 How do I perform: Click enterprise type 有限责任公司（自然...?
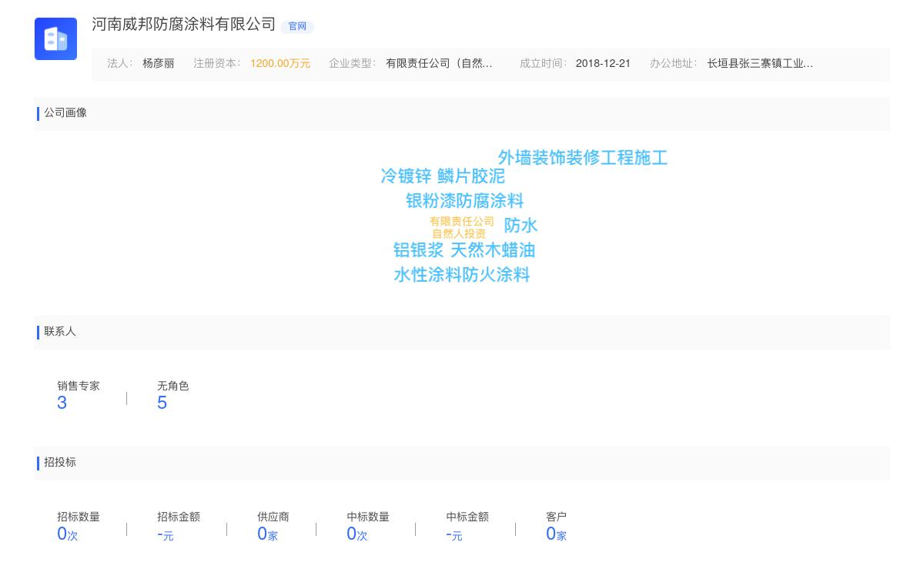pyautogui.click(x=439, y=64)
